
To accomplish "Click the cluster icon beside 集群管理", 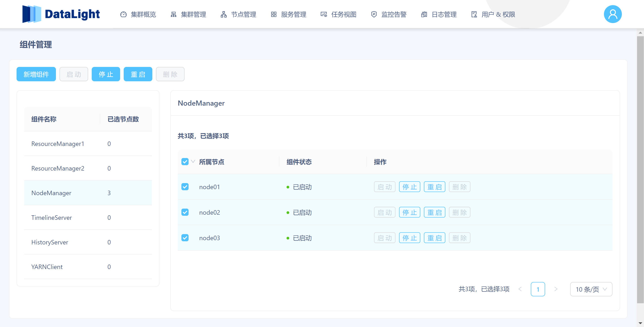I will [x=174, y=15].
